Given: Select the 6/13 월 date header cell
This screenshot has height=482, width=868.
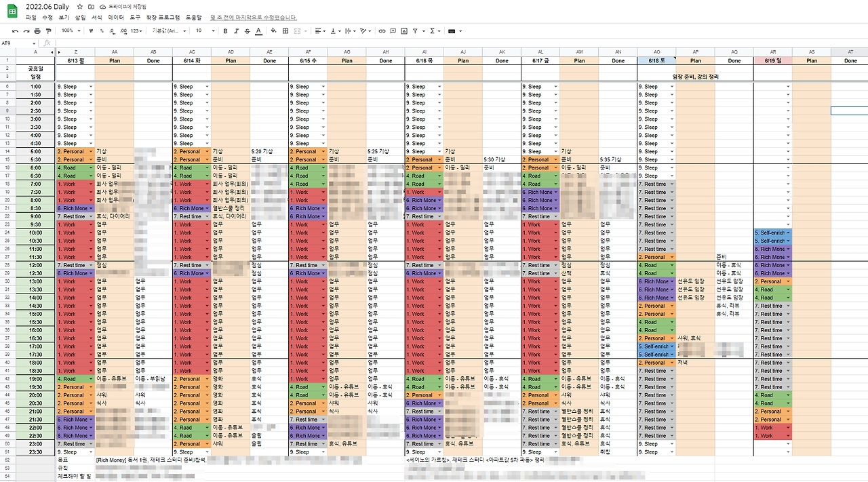Looking at the screenshot, I should click(x=75, y=60).
